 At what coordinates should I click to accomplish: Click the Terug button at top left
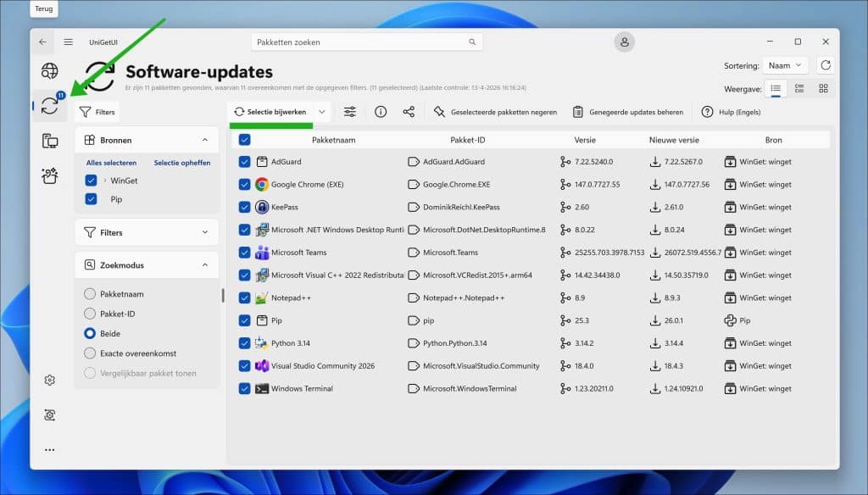click(42, 8)
